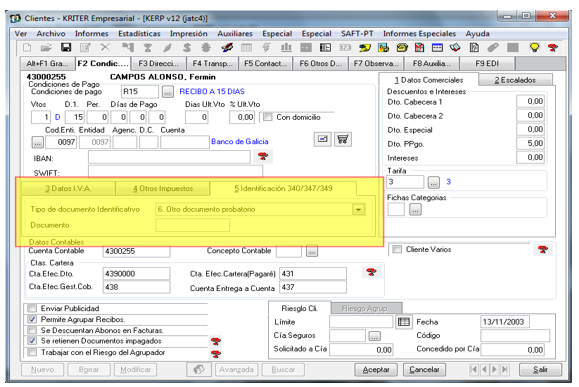This screenshot has width=579, height=387.
Task: Jump to first record with navigation arrow
Action: (x=474, y=369)
